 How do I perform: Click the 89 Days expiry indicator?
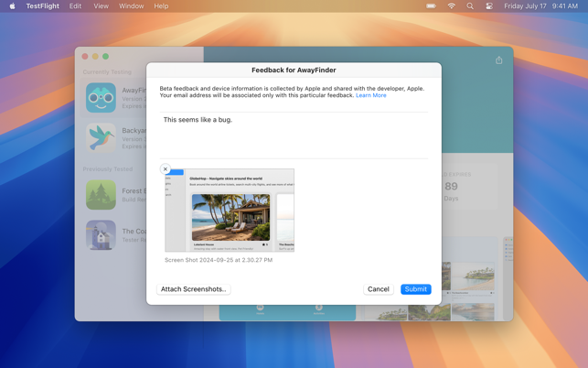click(451, 191)
